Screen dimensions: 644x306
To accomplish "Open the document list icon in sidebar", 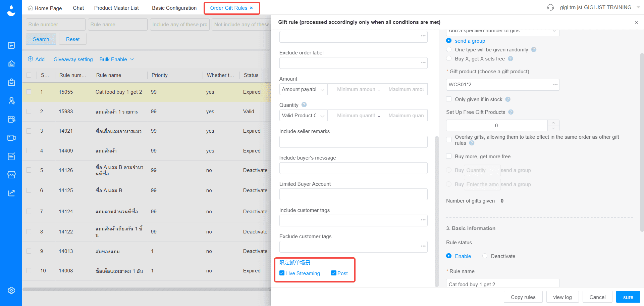I will pos(11,45).
